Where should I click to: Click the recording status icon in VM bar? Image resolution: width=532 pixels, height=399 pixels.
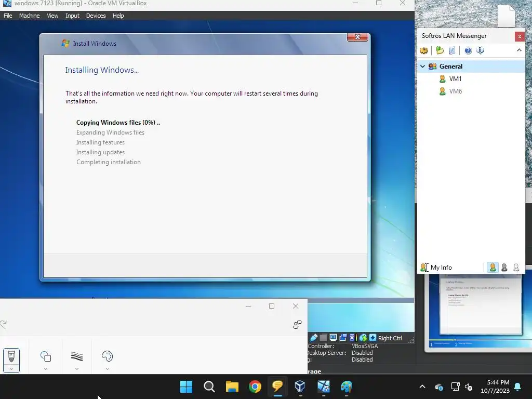coord(343,338)
